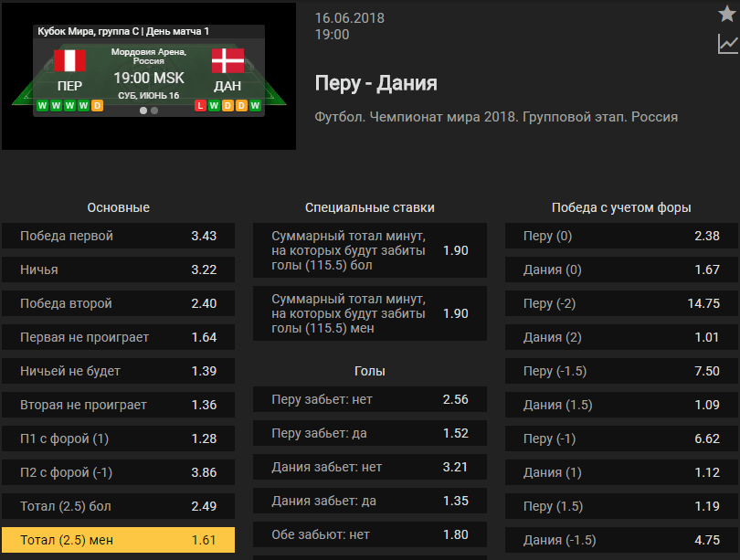The height and width of the screenshot is (560, 740).
Task: Choose handicap Дания (2) at 1.01
Action: point(621,337)
